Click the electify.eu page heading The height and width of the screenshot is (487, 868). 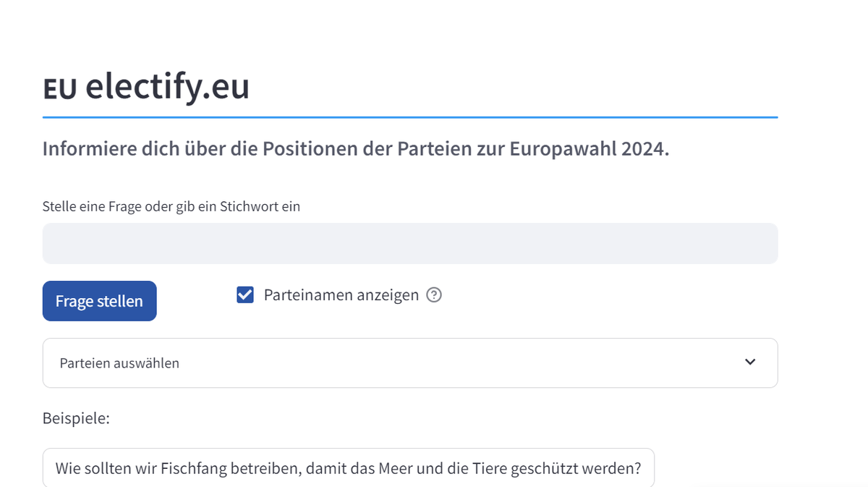tap(146, 88)
